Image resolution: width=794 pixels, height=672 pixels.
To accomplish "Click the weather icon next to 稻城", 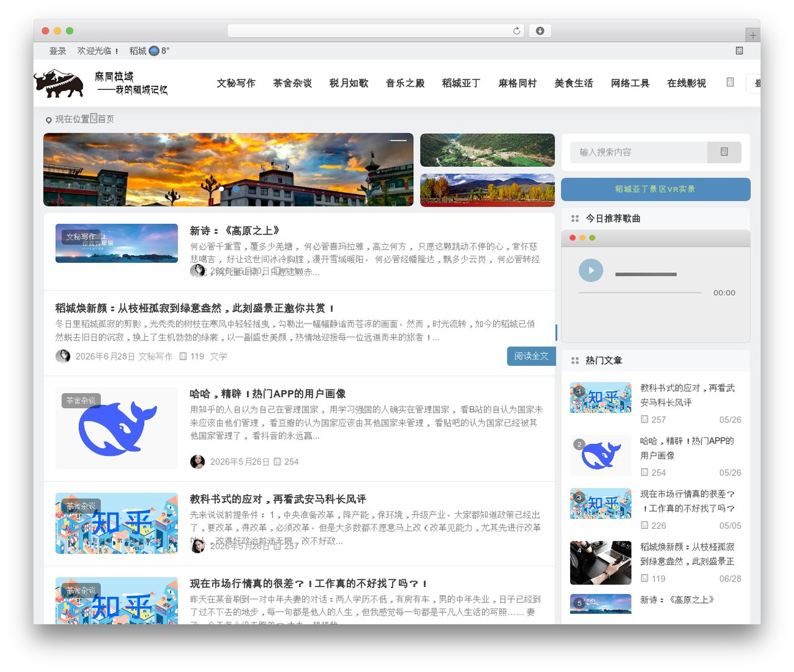I will click(154, 51).
